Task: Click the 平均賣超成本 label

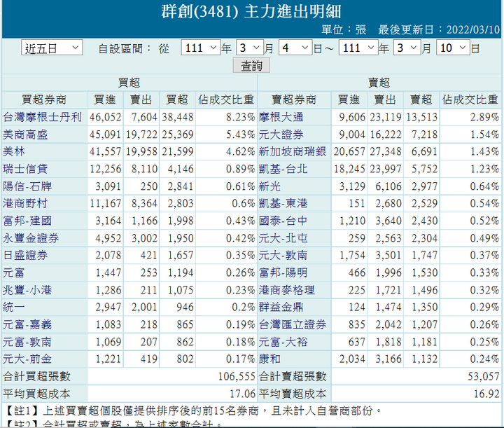Action: (x=293, y=394)
